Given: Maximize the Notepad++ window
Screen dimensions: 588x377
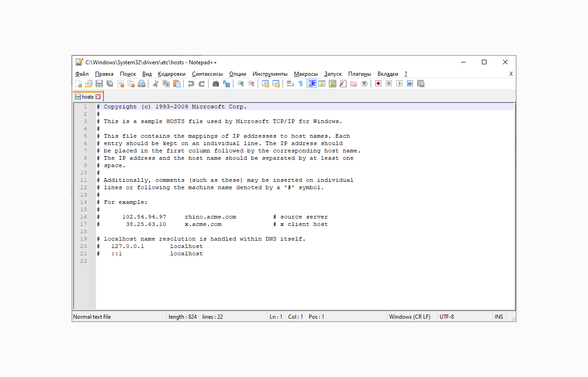Looking at the screenshot, I should (x=484, y=62).
